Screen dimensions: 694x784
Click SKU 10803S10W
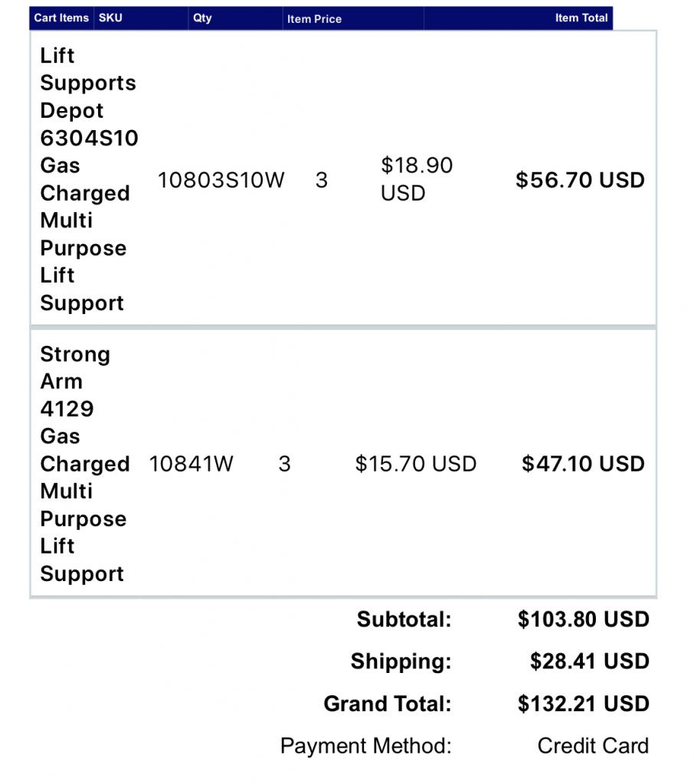click(221, 181)
